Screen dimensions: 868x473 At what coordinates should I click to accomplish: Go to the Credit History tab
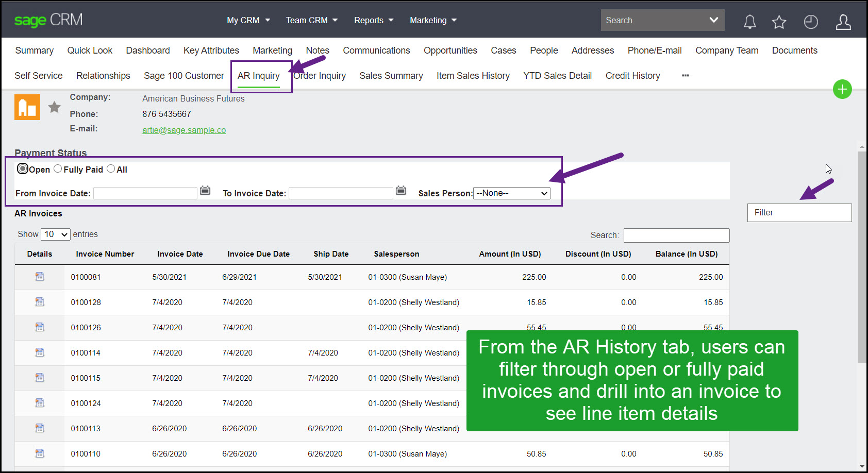click(632, 76)
